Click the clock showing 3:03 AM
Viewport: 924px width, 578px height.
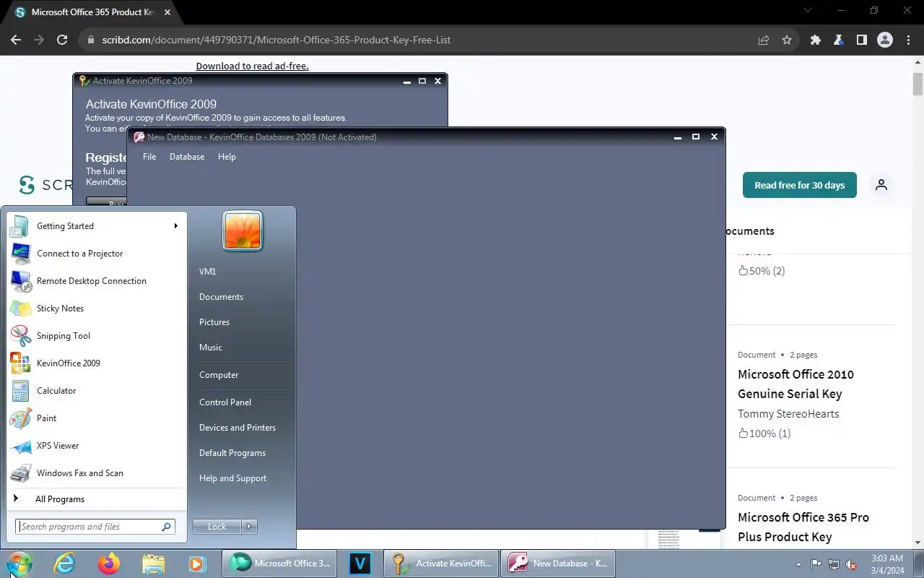click(x=887, y=558)
